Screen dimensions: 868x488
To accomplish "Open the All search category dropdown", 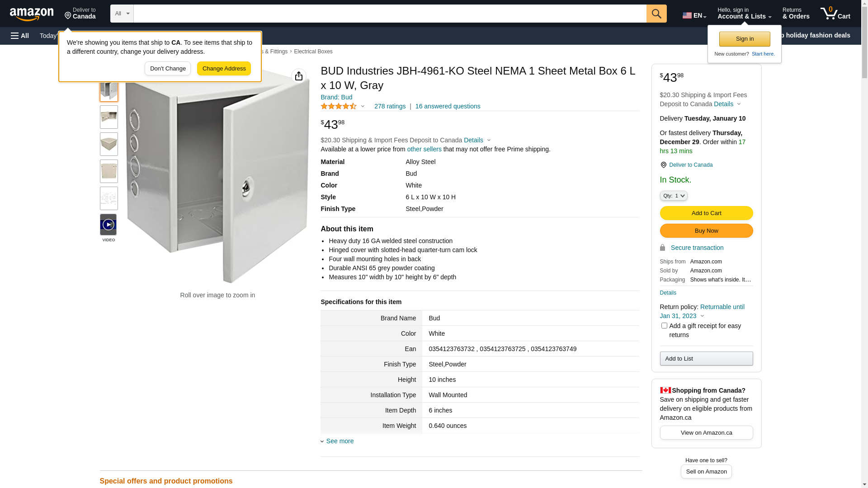I will pyautogui.click(x=122, y=14).
